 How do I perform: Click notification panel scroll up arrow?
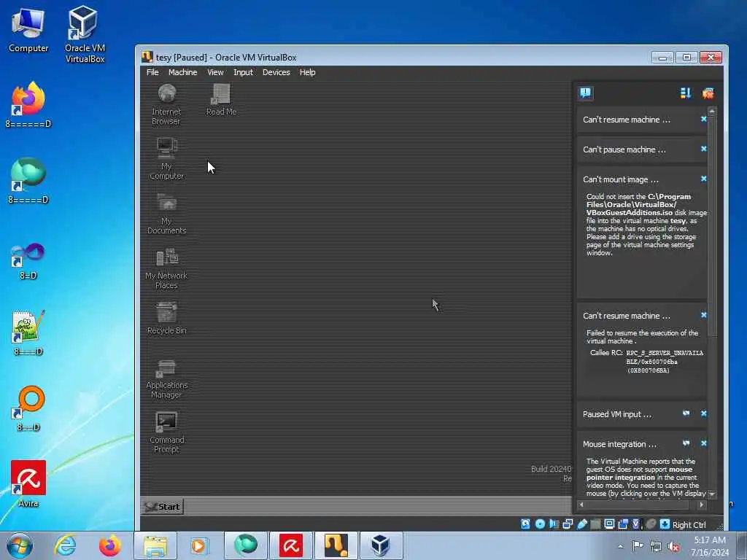pos(712,112)
